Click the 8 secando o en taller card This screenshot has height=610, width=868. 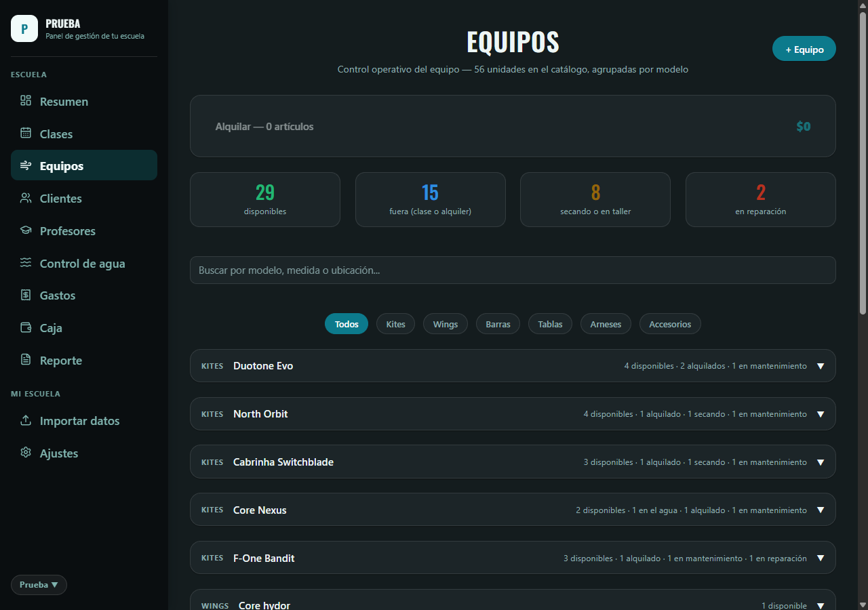595,199
